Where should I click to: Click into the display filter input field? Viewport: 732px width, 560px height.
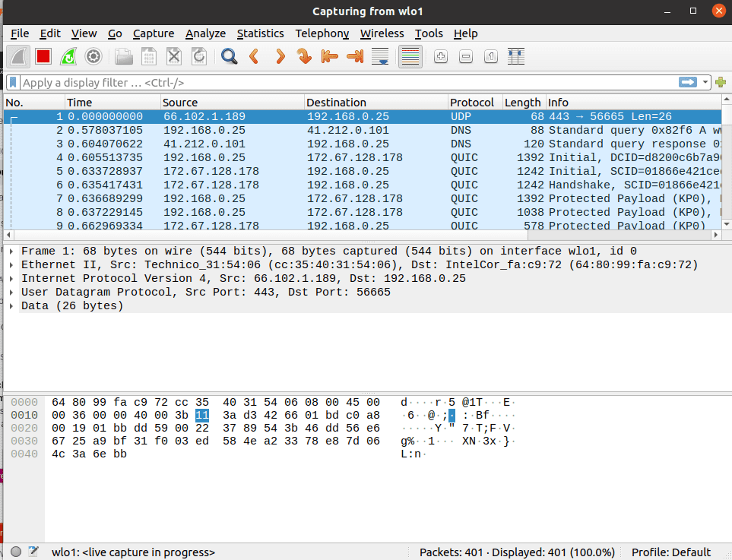[x=348, y=83]
